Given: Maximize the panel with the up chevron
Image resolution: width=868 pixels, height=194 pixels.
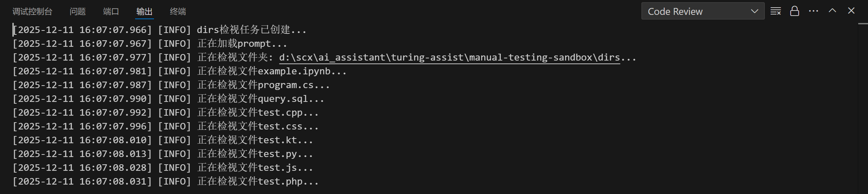Looking at the screenshot, I should (x=832, y=11).
